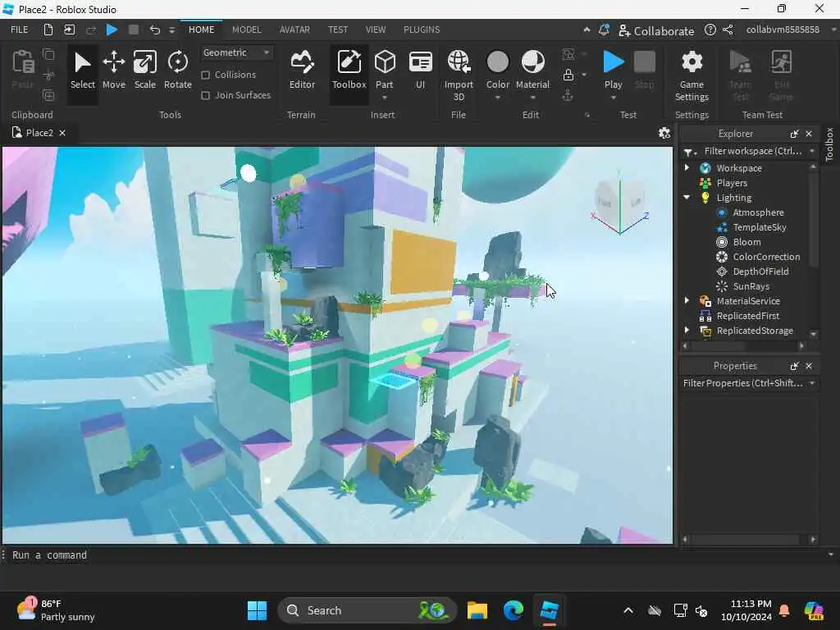Pick the Rotate tool
840x630 pixels.
click(177, 71)
